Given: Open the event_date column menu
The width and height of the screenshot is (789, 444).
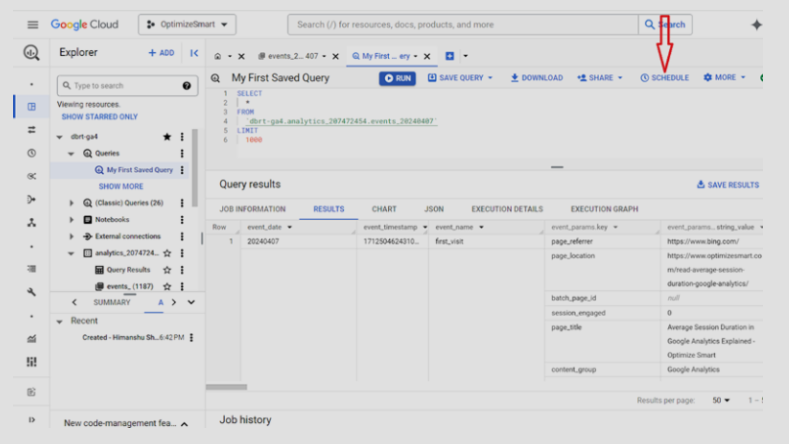Looking at the screenshot, I should pyautogui.click(x=290, y=228).
